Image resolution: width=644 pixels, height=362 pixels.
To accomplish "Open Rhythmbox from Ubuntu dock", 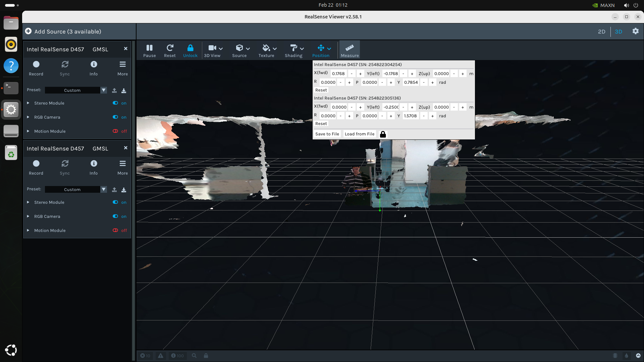I will 11,44.
